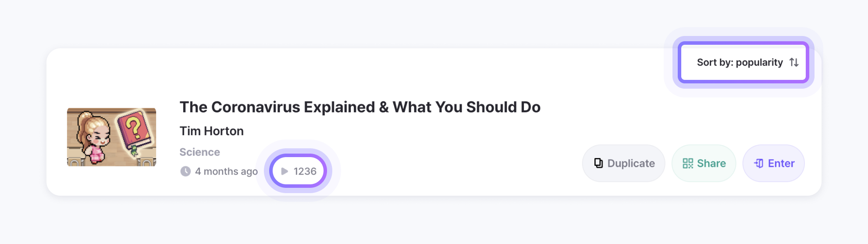This screenshot has width=868, height=244.
Task: Click the 1236 play count number
Action: coord(305,171)
